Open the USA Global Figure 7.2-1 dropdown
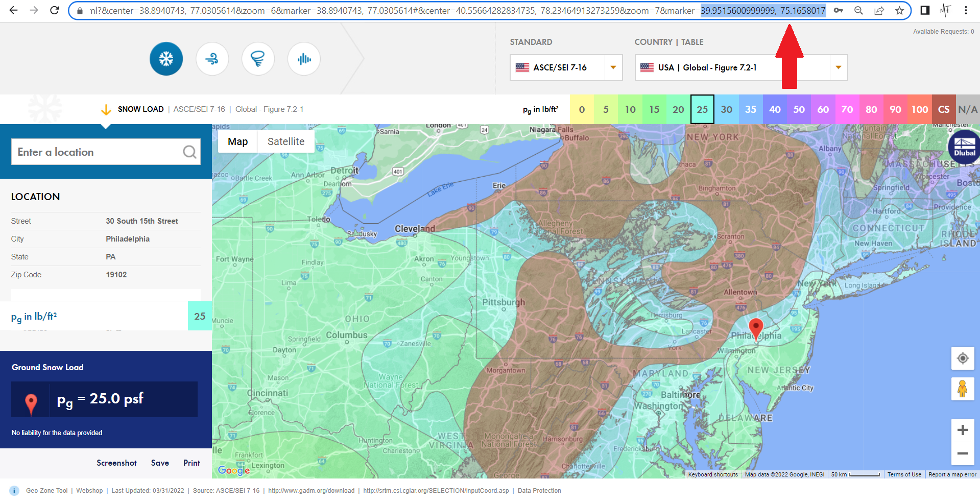Image resolution: width=980 pixels, height=503 pixels. pyautogui.click(x=741, y=67)
